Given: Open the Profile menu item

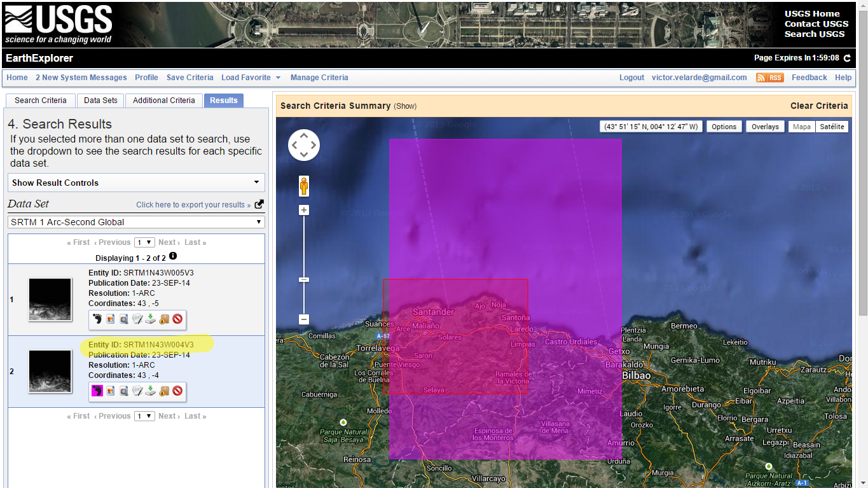Looking at the screenshot, I should [146, 78].
